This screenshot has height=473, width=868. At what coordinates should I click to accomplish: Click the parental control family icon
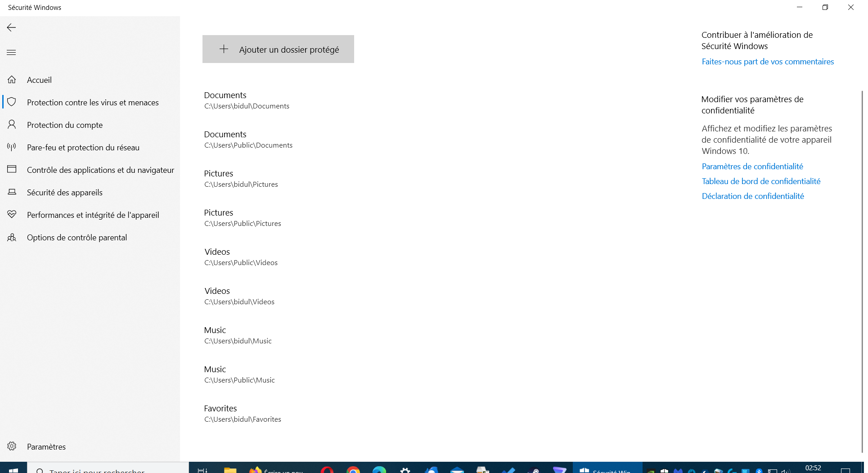point(12,237)
